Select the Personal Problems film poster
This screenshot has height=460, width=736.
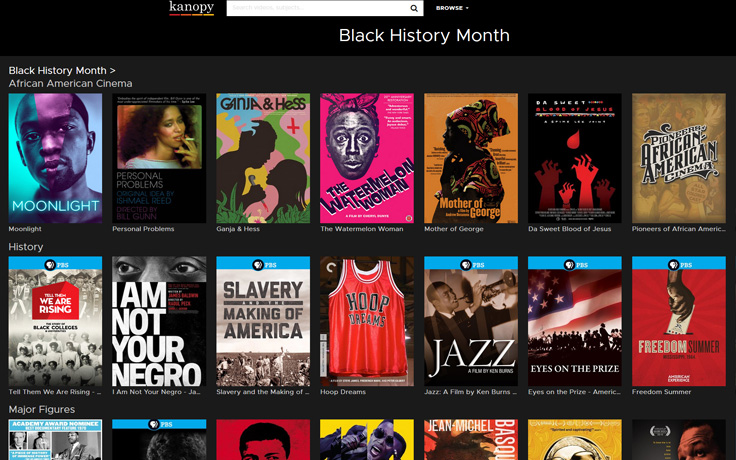tap(159, 158)
